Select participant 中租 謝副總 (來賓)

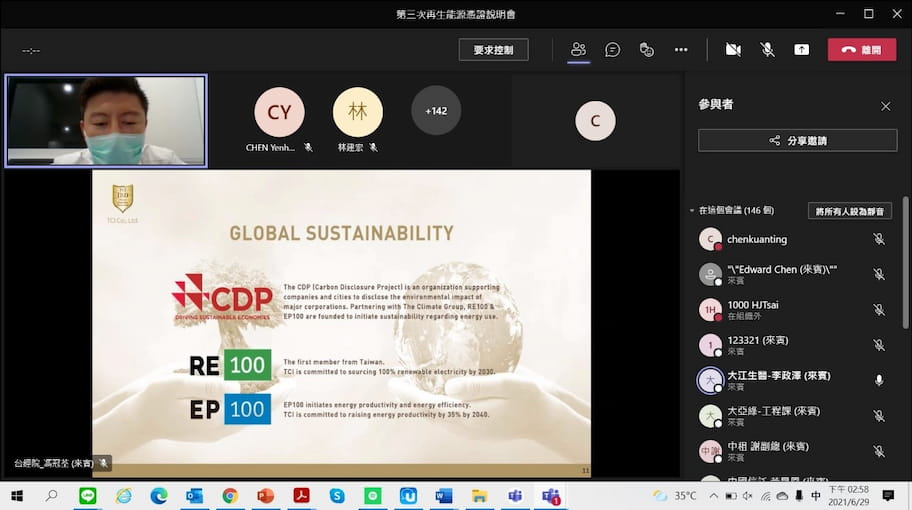pos(794,452)
